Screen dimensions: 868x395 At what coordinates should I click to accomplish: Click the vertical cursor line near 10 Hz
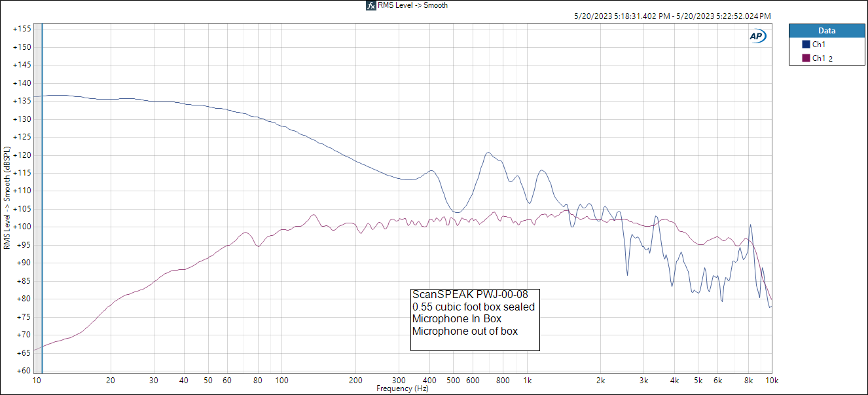(42, 197)
